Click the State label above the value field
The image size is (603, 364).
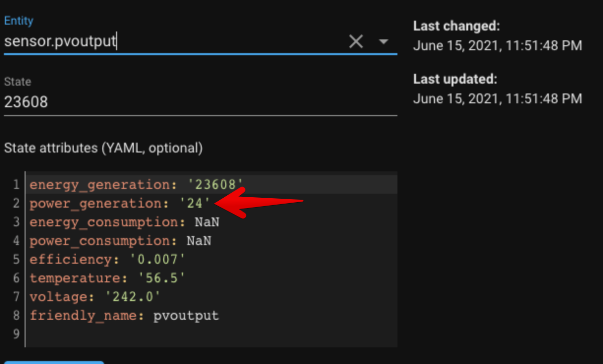click(18, 82)
